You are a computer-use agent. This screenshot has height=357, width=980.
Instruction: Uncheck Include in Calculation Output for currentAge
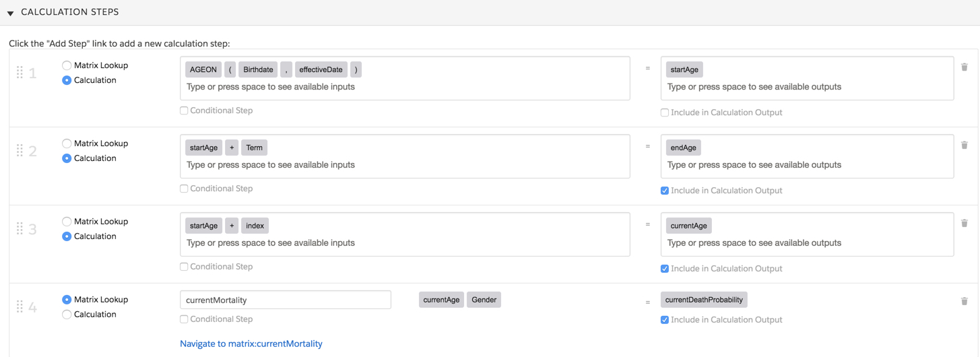[x=665, y=269]
